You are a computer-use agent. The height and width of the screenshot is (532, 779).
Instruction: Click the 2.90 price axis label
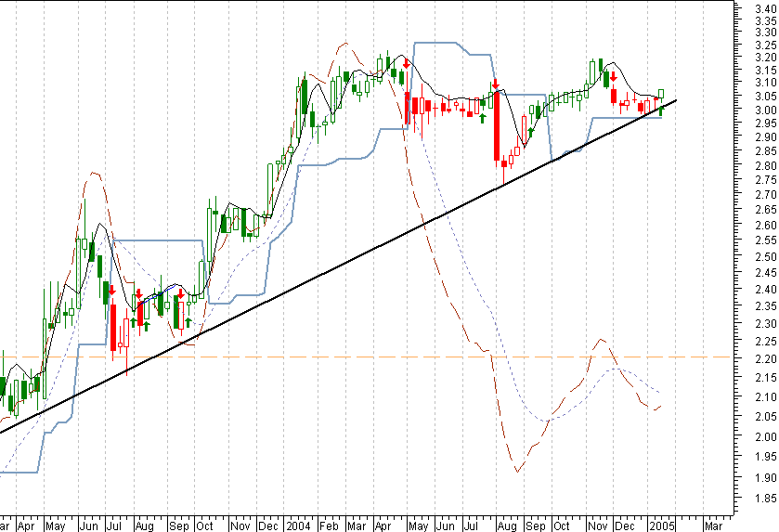(x=766, y=137)
